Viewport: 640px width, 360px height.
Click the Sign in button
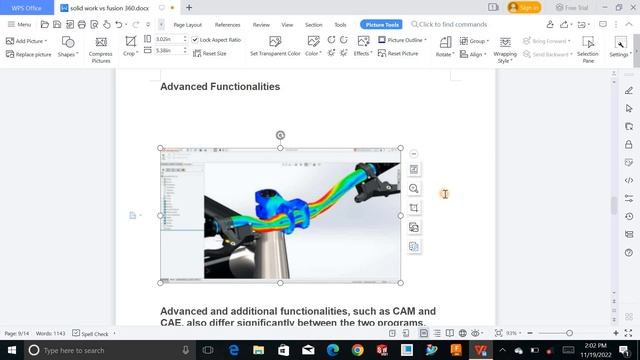pyautogui.click(x=524, y=7)
